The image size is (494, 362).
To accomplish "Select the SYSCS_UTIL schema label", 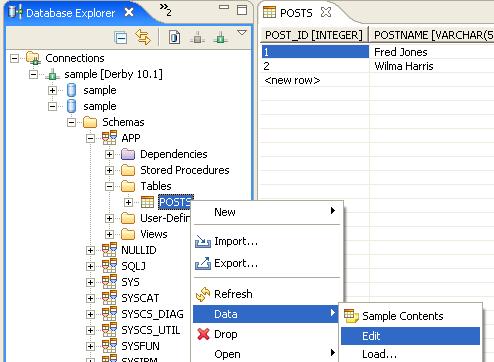I will (x=151, y=330).
